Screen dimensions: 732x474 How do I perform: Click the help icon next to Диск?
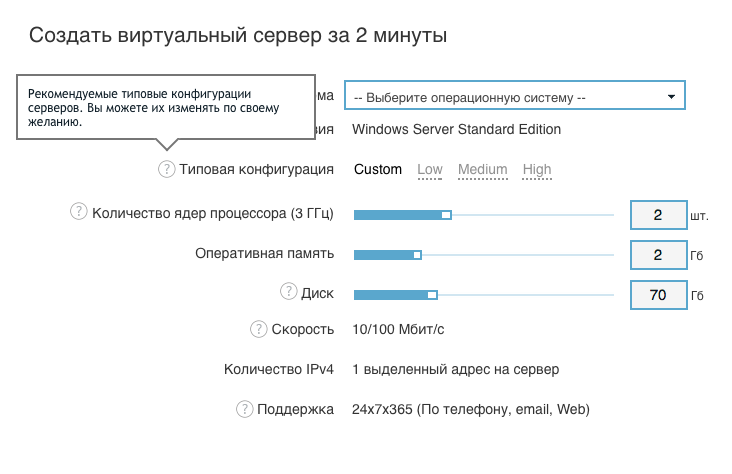coord(288,292)
